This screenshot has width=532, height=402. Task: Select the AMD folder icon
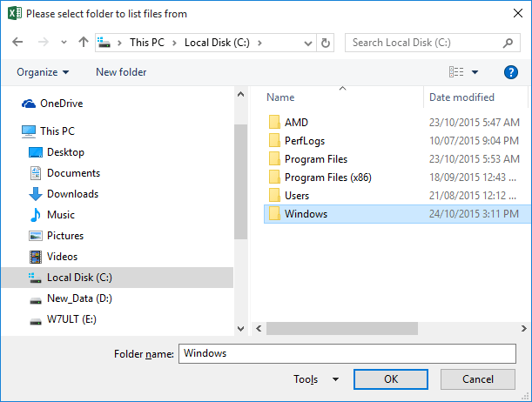tap(274, 122)
